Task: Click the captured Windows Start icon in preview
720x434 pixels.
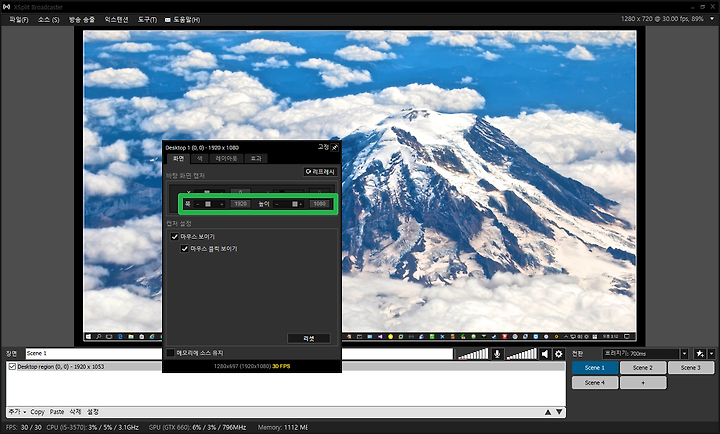Action: [88, 337]
